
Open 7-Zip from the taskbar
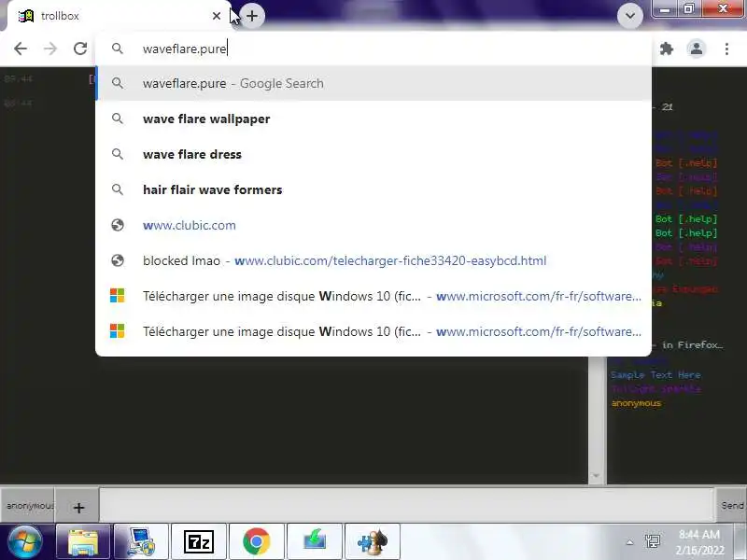199,542
